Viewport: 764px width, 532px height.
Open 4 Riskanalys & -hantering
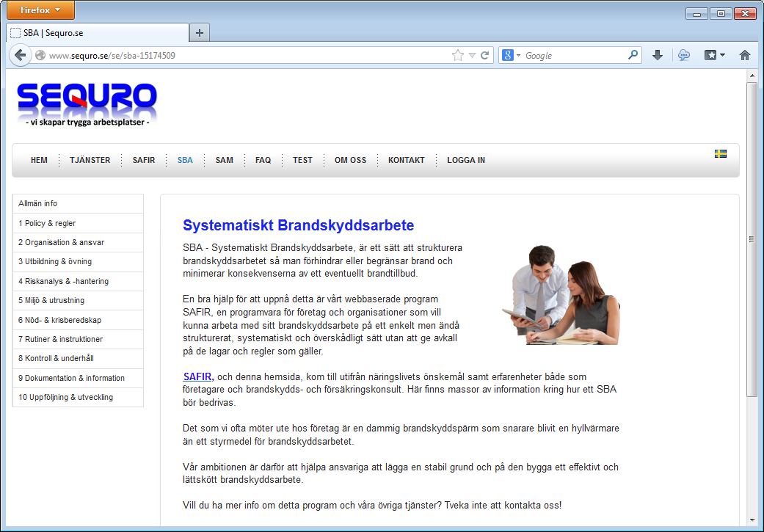coord(78,281)
